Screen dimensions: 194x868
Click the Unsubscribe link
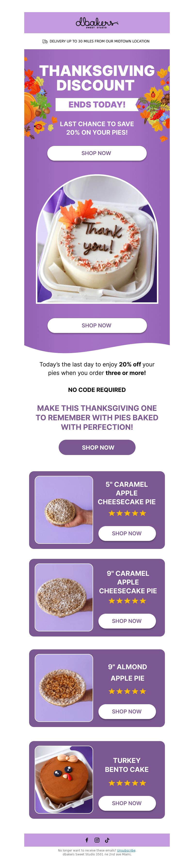click(126, 851)
